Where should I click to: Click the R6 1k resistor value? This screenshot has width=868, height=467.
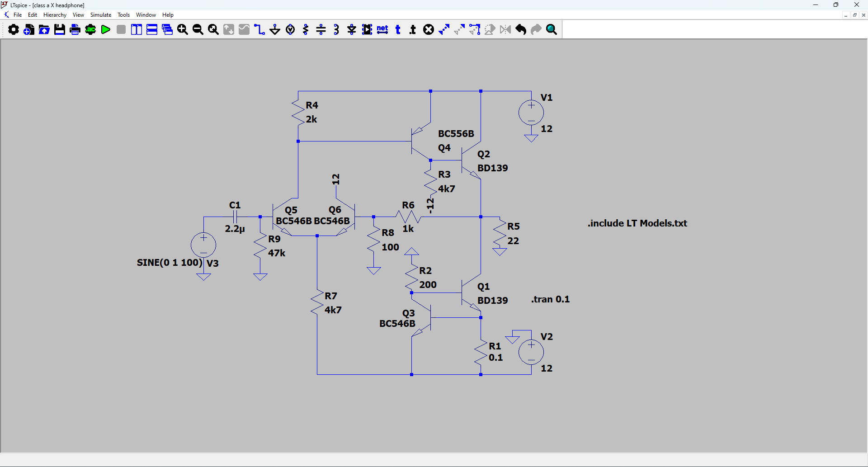(408, 229)
